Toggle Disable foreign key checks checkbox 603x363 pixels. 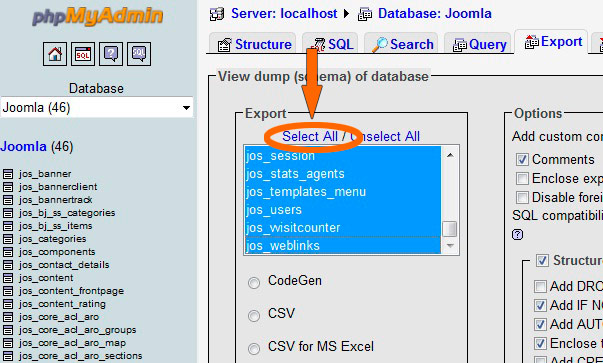click(x=522, y=198)
